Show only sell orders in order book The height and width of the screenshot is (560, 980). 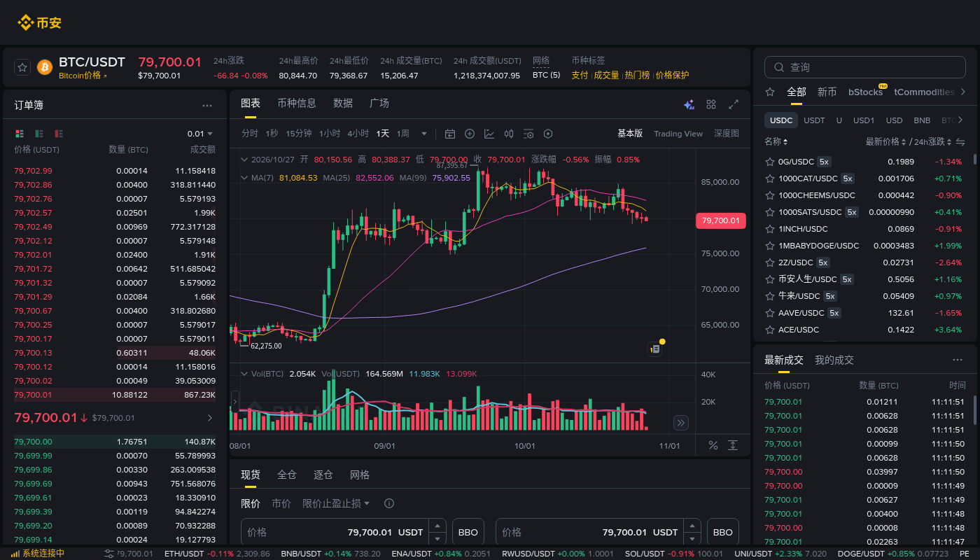point(59,134)
